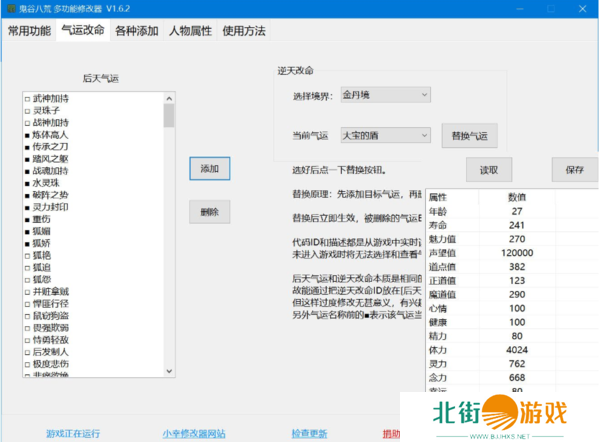Go to the 人物属性 tab

pos(190,31)
